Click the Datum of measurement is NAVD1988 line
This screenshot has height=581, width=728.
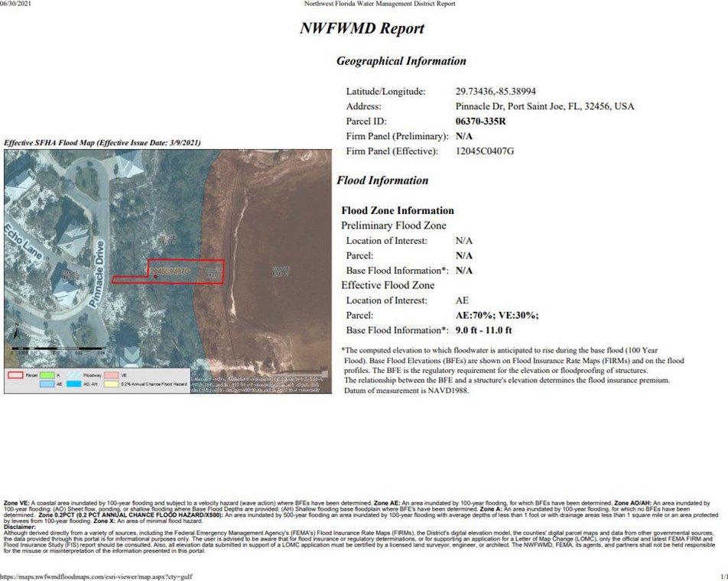[406, 391]
